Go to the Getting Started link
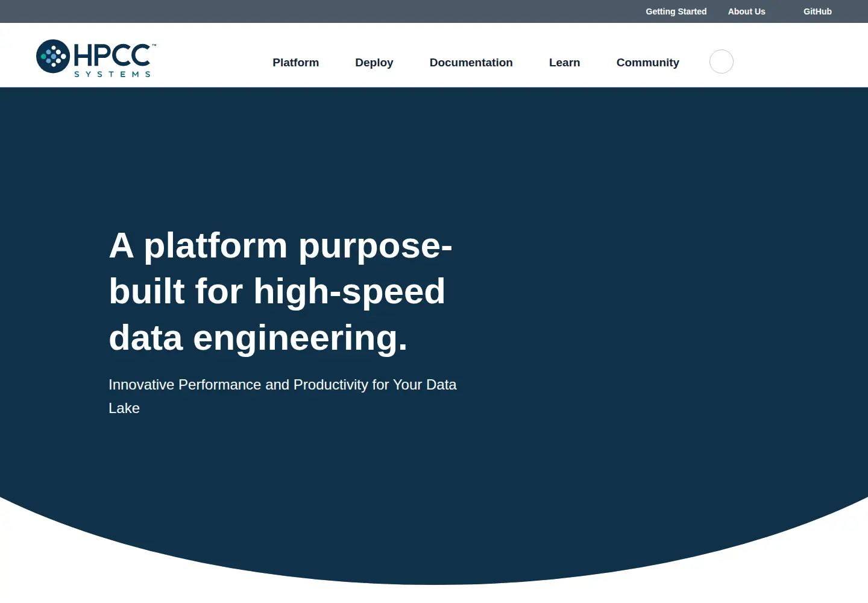This screenshot has width=868, height=603. point(676,11)
